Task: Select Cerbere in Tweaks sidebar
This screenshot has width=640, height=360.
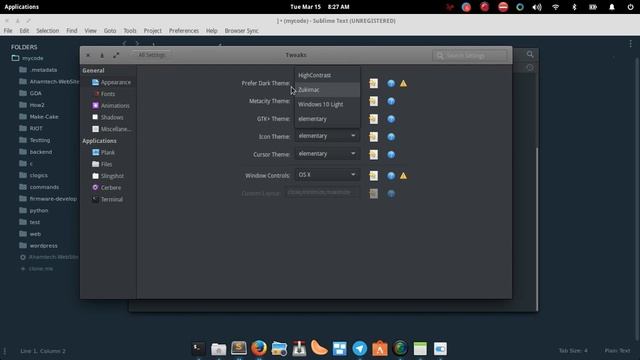Action: [x=108, y=188]
